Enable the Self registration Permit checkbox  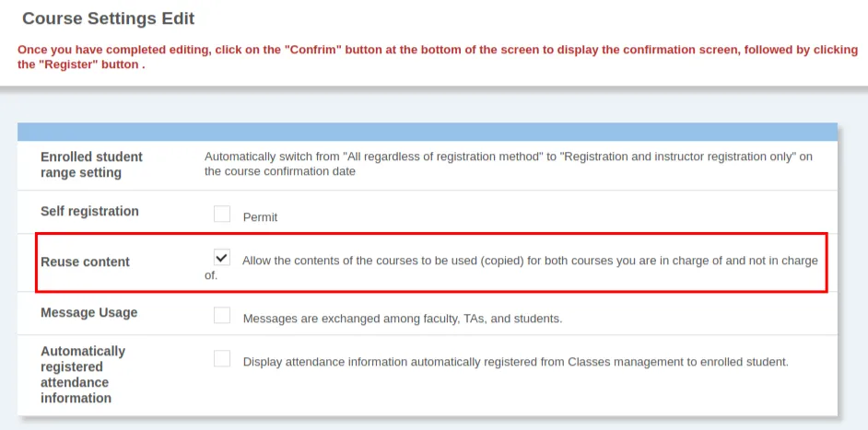pyautogui.click(x=222, y=215)
